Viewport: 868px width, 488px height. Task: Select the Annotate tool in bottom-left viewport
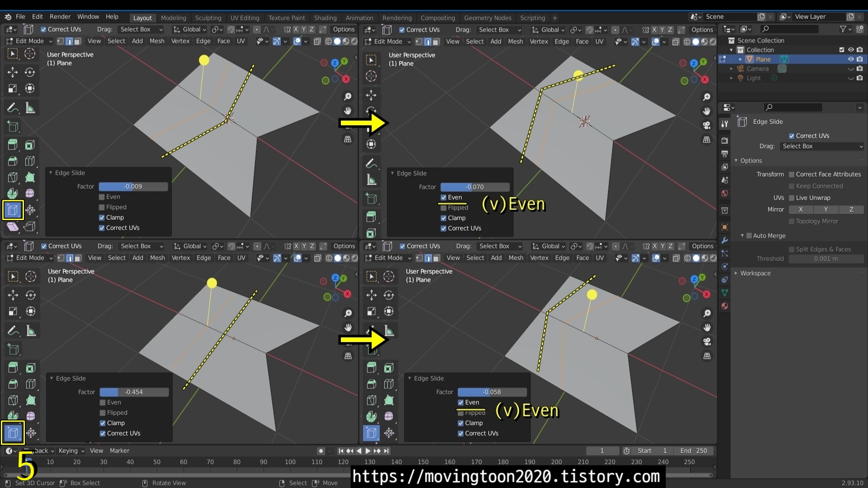point(13,331)
